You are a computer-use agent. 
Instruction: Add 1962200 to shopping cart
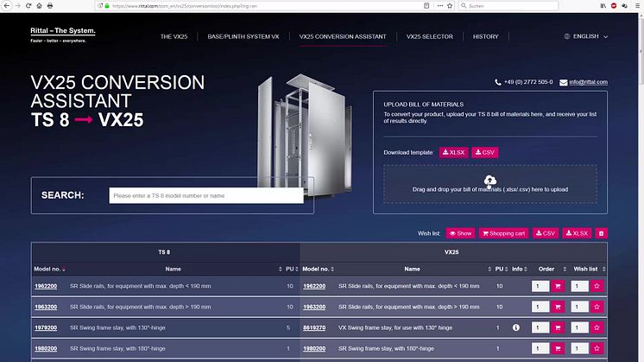[x=558, y=286]
